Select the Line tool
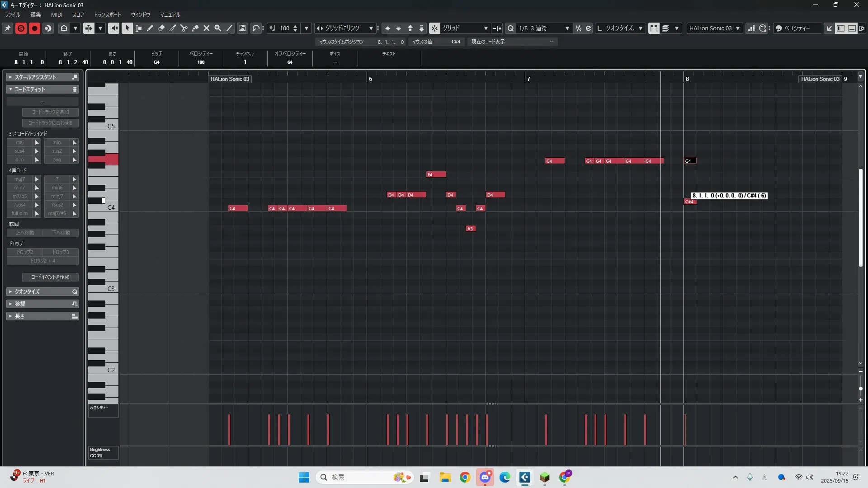 point(229,28)
